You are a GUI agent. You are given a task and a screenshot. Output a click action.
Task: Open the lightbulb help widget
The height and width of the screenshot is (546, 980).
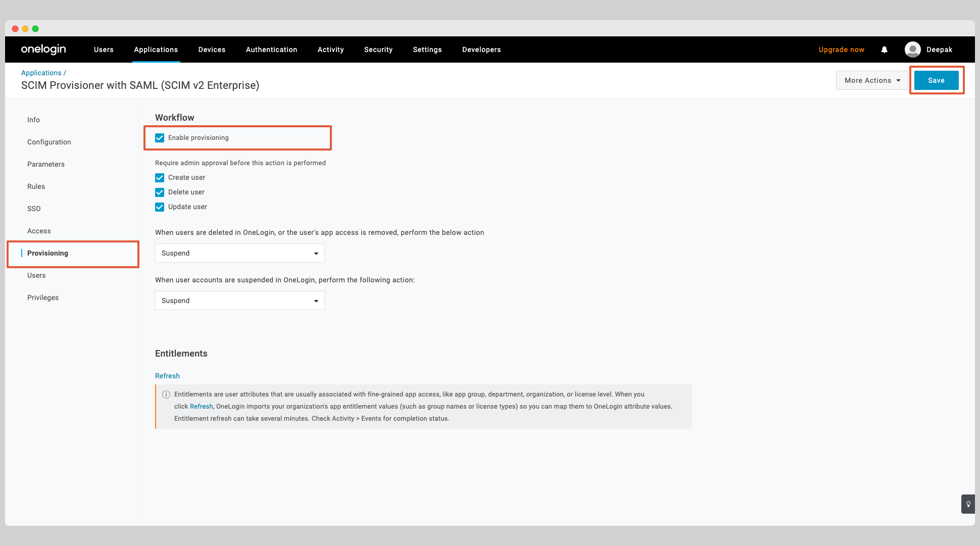click(968, 504)
